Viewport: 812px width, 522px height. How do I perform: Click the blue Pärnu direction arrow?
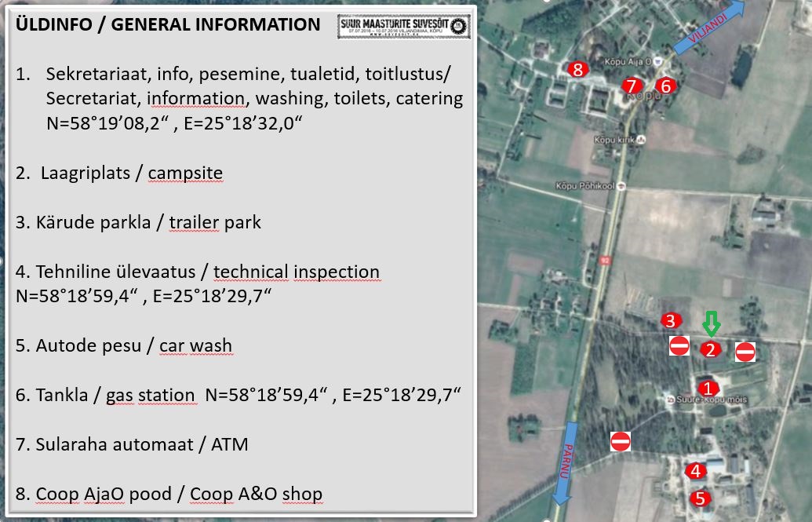click(x=566, y=463)
